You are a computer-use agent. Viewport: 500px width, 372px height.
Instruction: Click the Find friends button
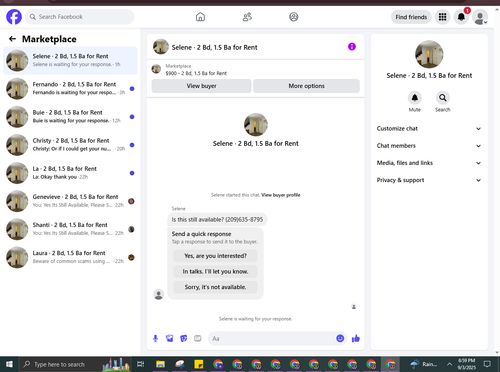[411, 17]
